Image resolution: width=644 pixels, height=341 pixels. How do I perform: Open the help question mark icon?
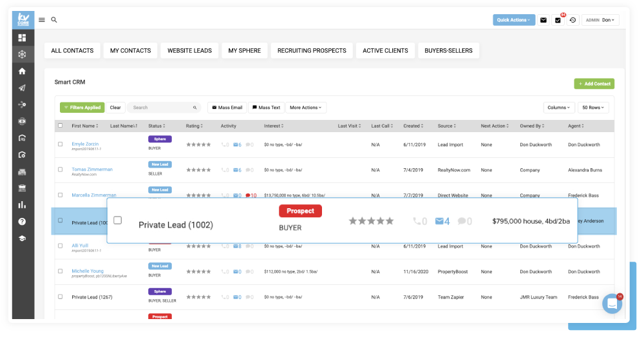point(22,222)
